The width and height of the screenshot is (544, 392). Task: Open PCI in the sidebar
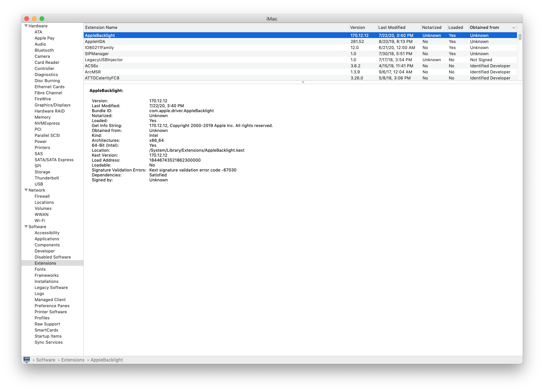coord(38,129)
